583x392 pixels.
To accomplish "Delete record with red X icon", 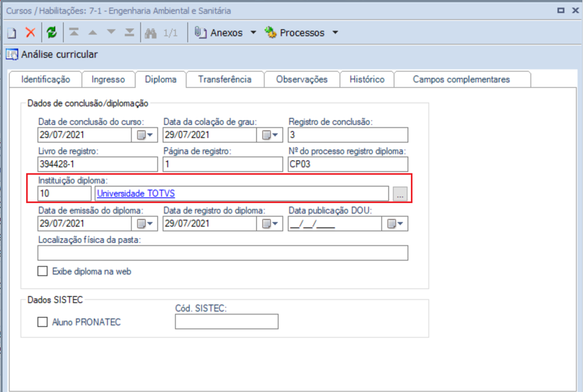I will click(30, 33).
